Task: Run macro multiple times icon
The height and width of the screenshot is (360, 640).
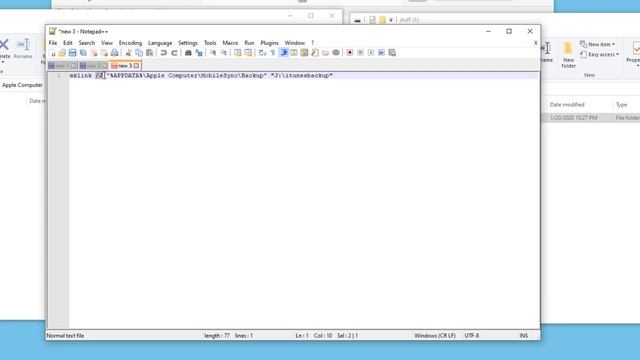Action: click(x=382, y=53)
